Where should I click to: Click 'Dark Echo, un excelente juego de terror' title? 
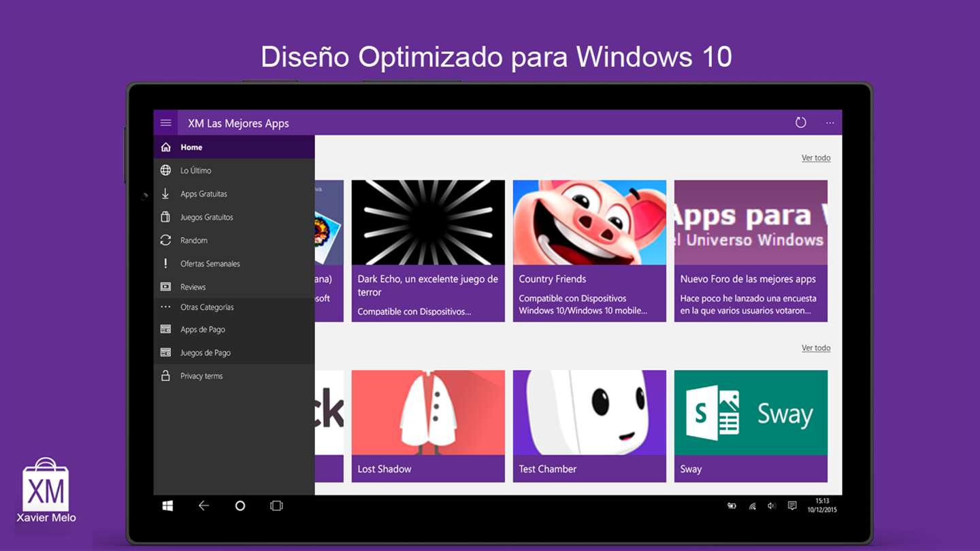(427, 286)
